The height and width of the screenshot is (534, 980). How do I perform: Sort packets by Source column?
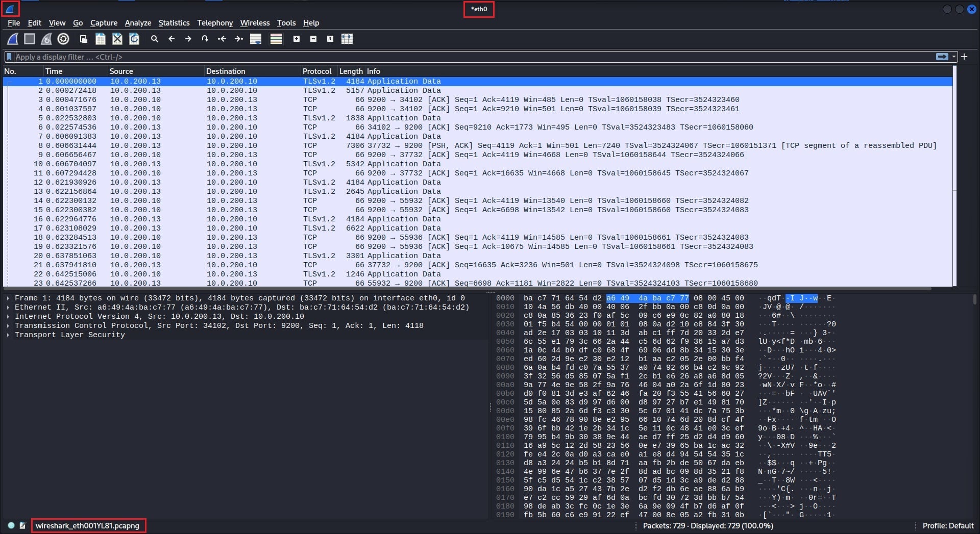click(x=156, y=71)
